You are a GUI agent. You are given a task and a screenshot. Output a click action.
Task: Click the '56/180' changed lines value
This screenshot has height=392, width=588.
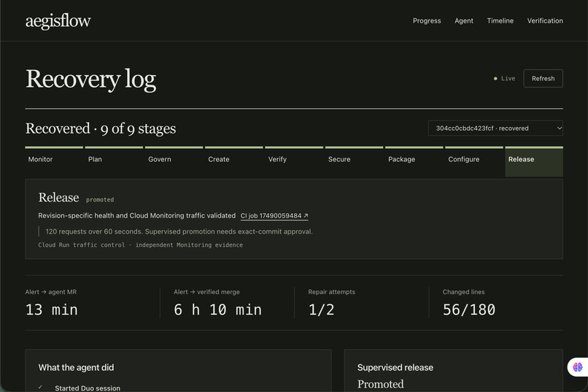coord(469,310)
